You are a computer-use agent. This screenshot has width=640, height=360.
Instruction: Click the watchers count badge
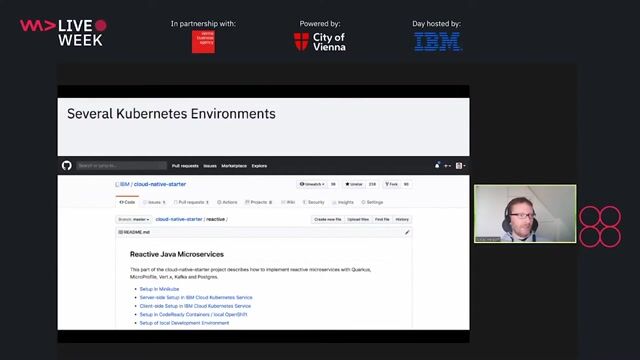pos(333,184)
